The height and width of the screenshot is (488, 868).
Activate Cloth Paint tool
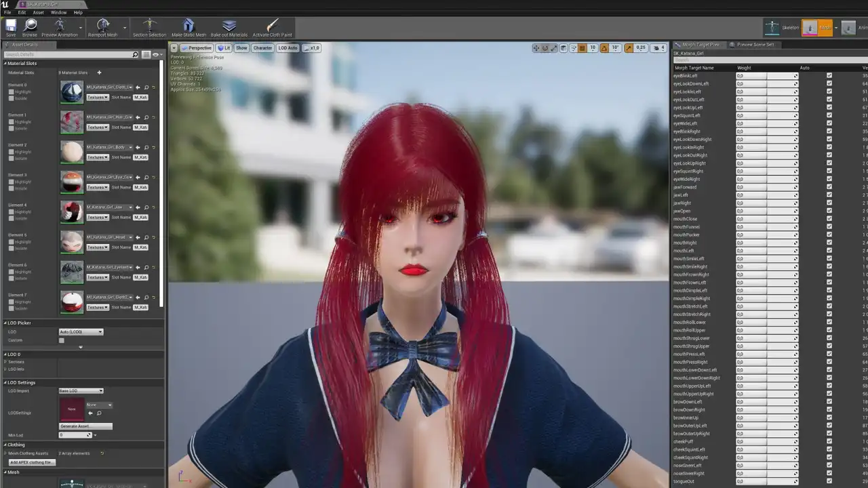pyautogui.click(x=272, y=27)
